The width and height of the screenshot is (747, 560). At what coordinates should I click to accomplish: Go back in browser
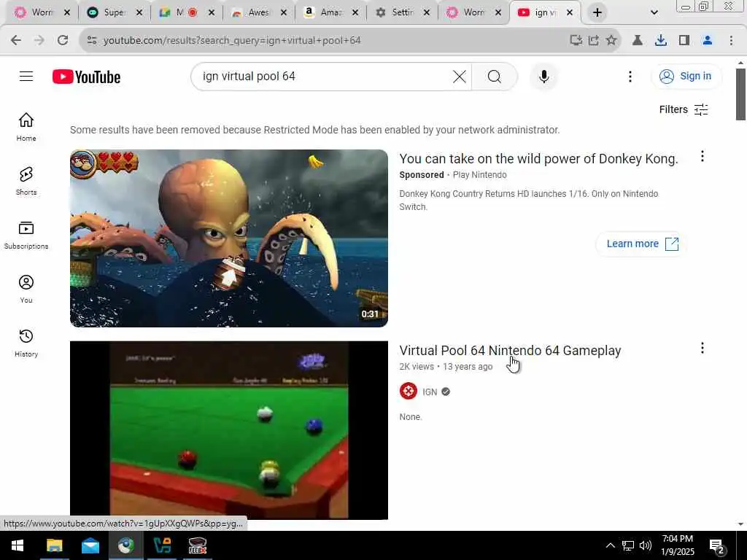point(16,41)
